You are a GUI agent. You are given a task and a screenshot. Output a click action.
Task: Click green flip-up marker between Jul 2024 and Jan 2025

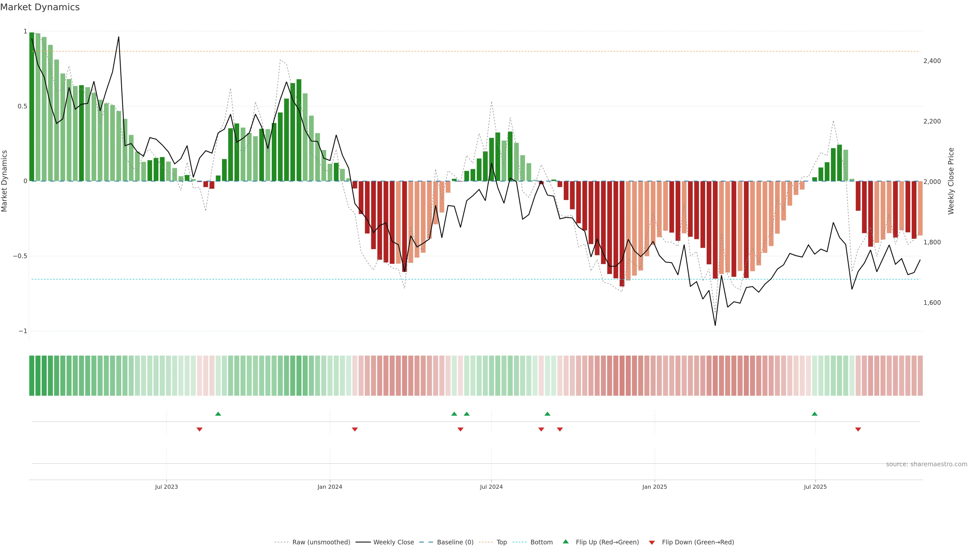[x=547, y=414]
